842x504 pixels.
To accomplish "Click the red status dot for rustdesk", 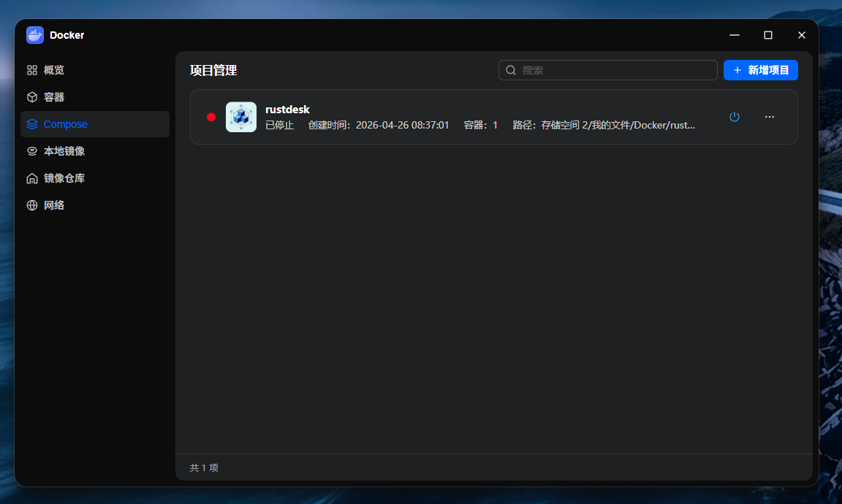I will click(x=211, y=117).
